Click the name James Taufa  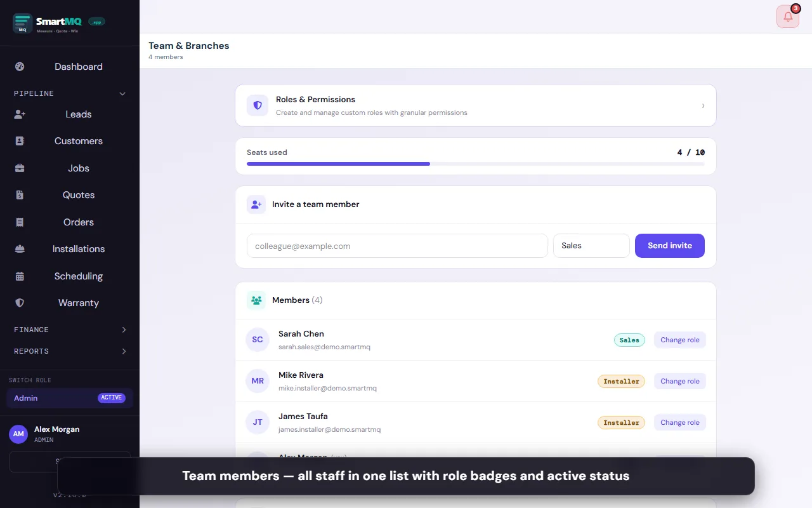[303, 417]
